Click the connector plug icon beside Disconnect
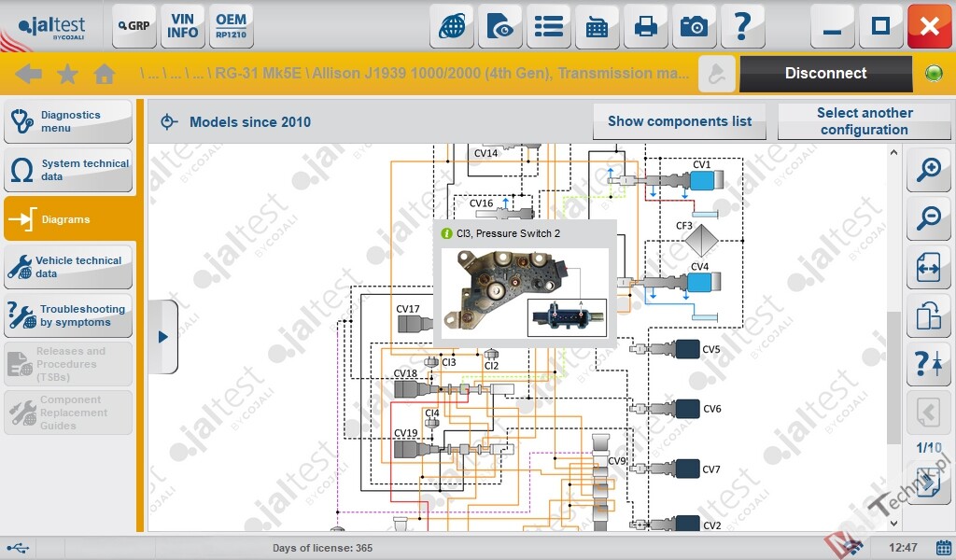This screenshot has width=956, height=560. pyautogui.click(x=716, y=74)
